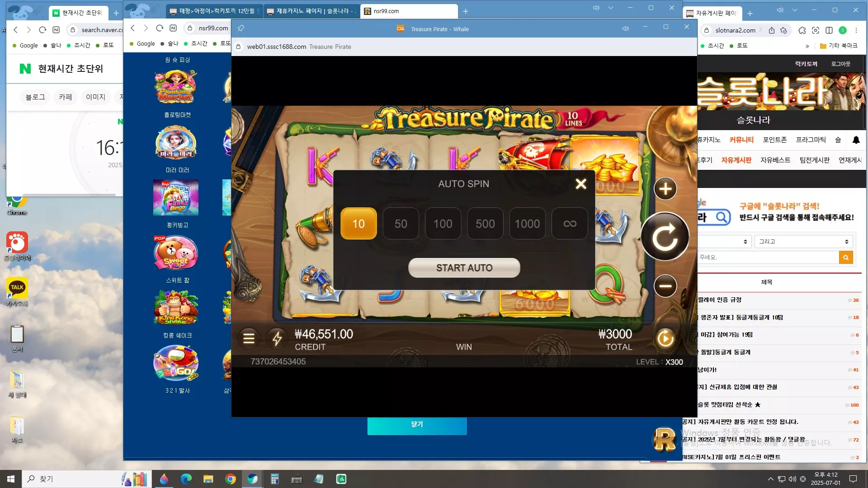Open 기타 북마크 bookmarks folder
The width and height of the screenshot is (868, 488).
(838, 46)
